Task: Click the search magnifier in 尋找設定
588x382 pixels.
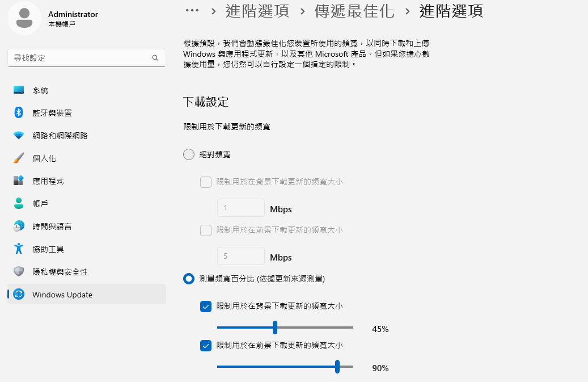Action: (155, 58)
